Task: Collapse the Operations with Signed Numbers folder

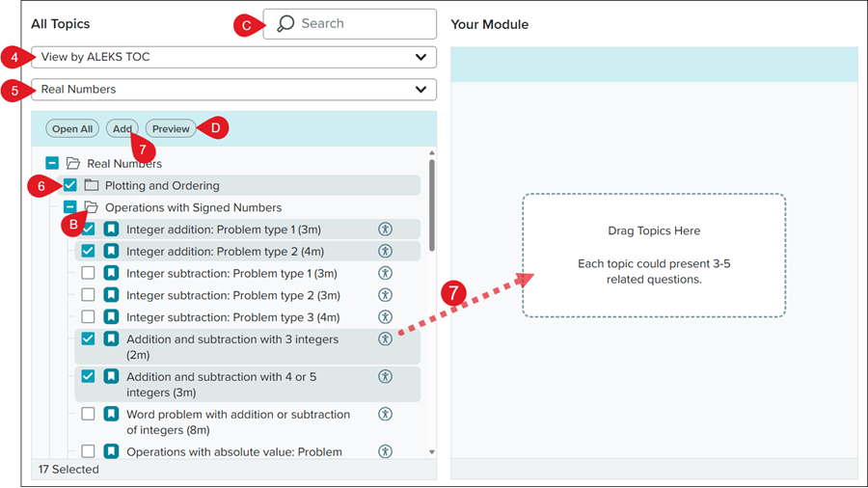Action: 70,207
